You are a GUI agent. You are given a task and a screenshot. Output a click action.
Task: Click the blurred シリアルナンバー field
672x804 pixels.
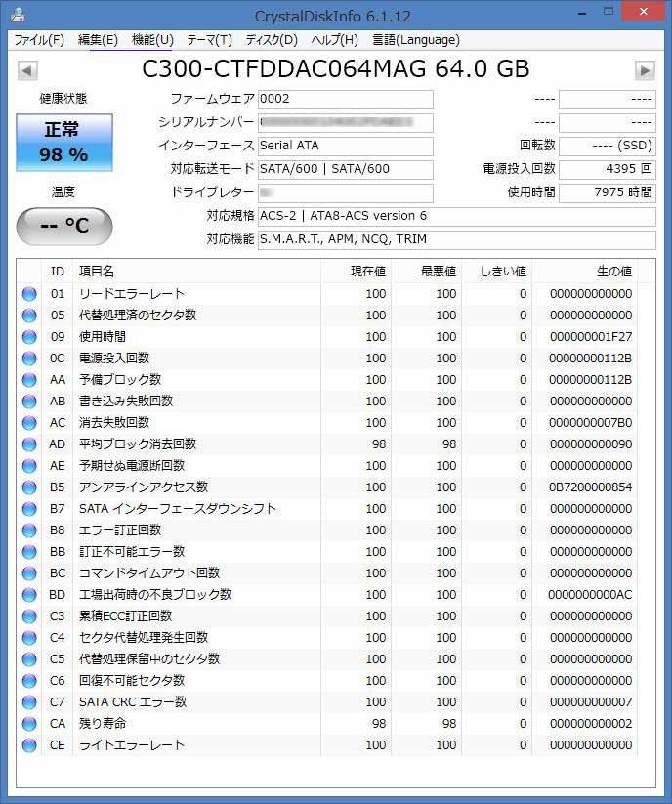coord(346,122)
